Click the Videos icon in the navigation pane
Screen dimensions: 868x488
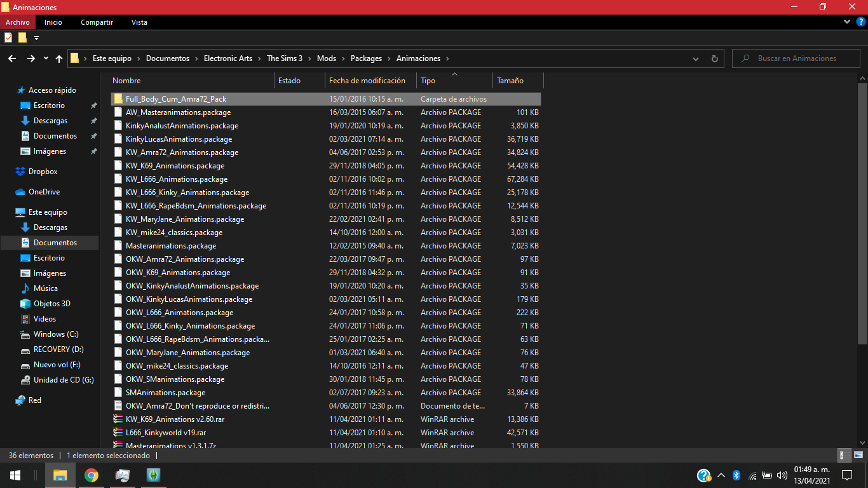click(x=25, y=319)
